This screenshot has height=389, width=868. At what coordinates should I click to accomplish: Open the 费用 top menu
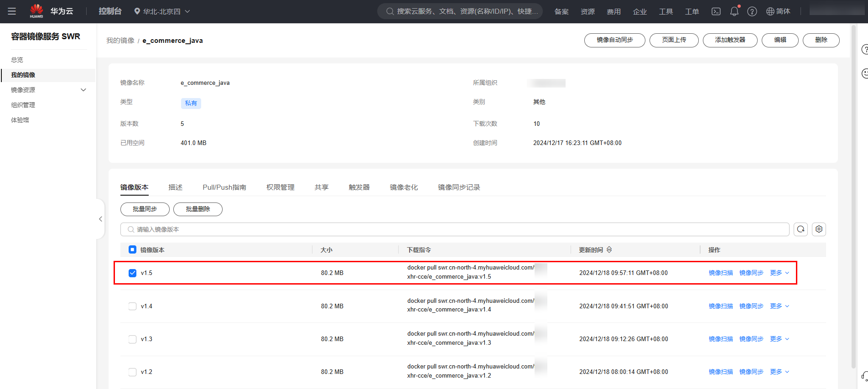pos(613,11)
